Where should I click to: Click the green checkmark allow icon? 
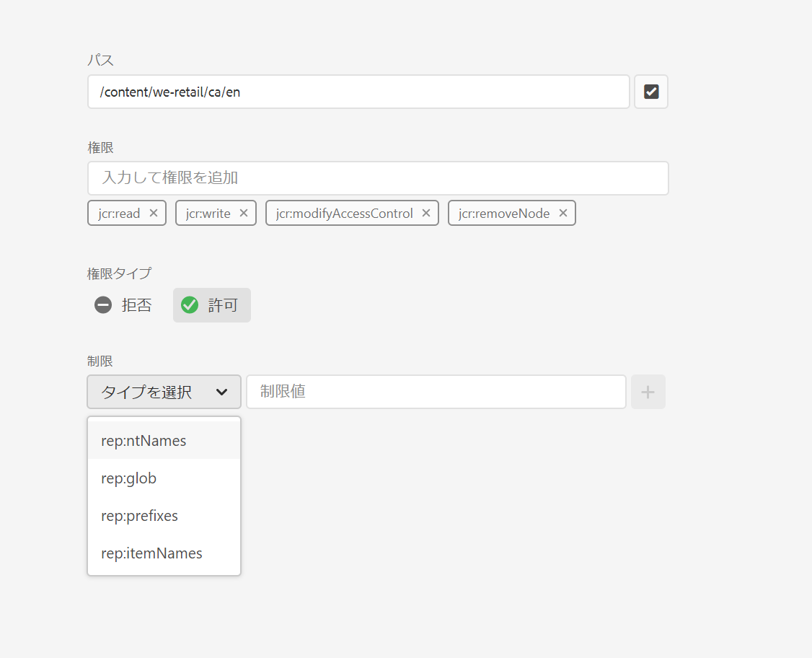coord(190,305)
